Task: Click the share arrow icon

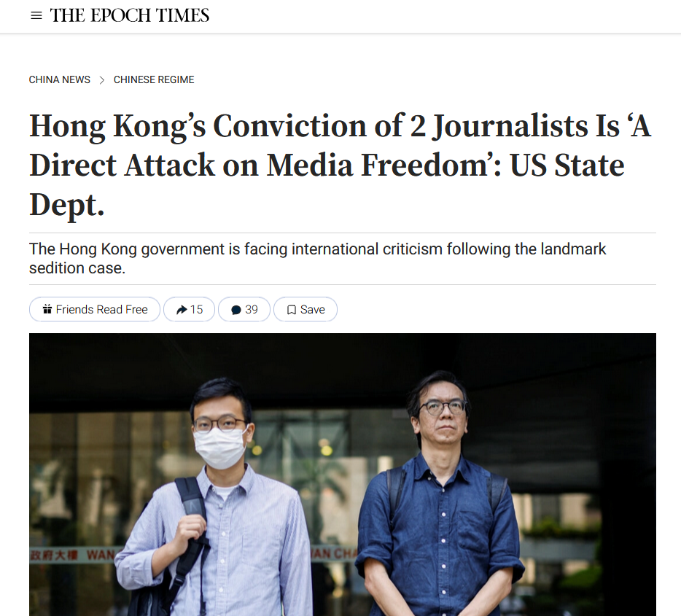Action: tap(182, 310)
